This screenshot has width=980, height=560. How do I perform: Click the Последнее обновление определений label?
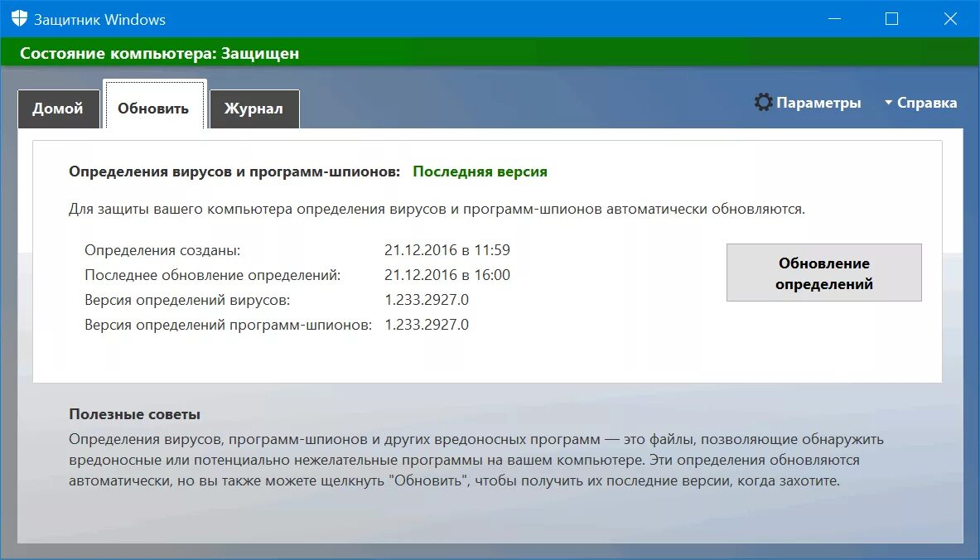coord(213,276)
